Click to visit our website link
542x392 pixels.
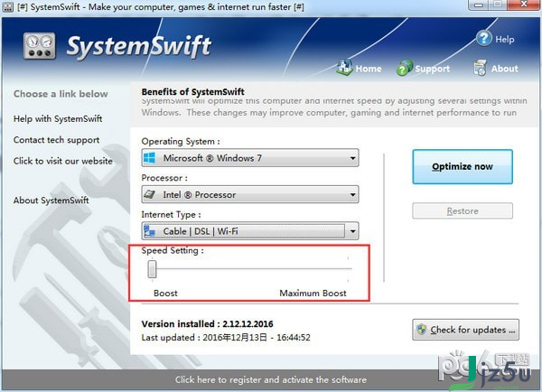pyautogui.click(x=63, y=161)
